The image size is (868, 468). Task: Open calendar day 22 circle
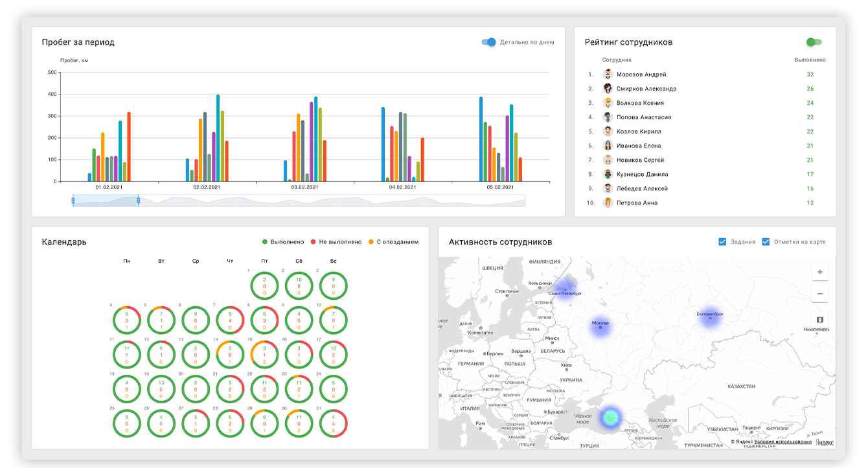264,389
